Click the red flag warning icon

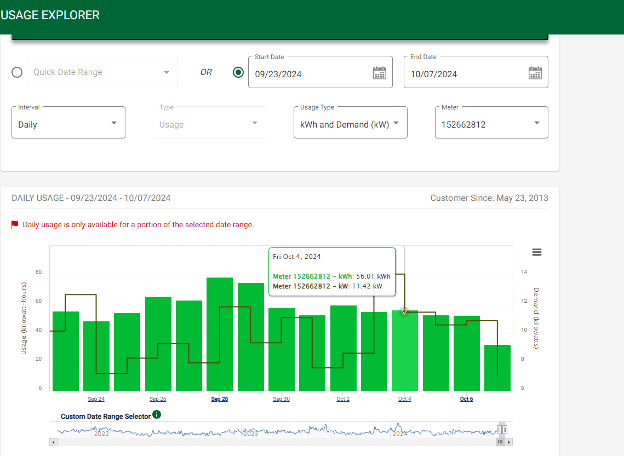[x=15, y=225]
